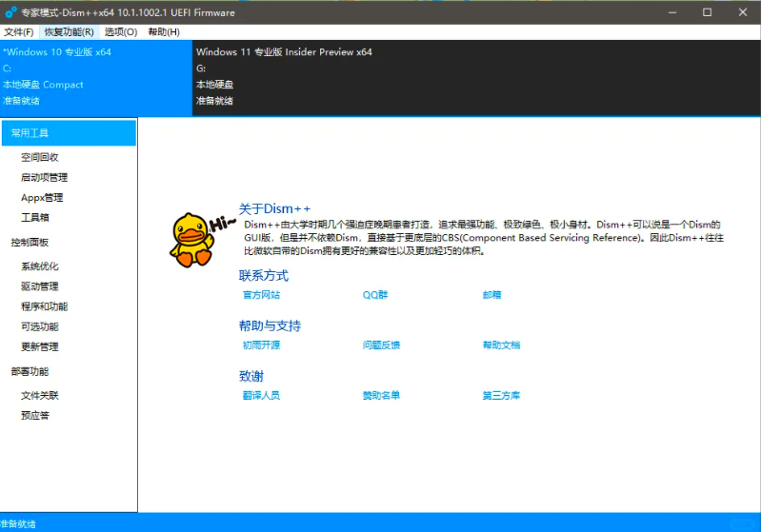Click the 问题反馈 link
Viewport: 761px width, 532px height.
pyautogui.click(x=382, y=345)
